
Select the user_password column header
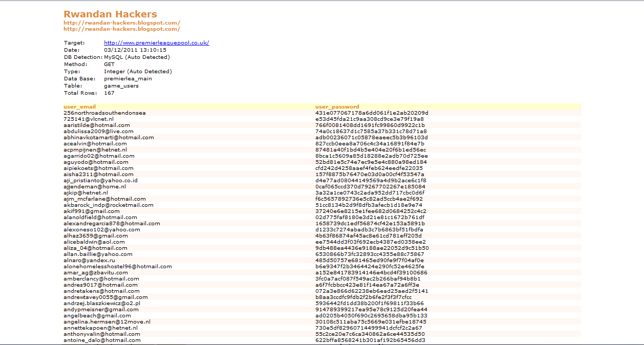point(337,107)
